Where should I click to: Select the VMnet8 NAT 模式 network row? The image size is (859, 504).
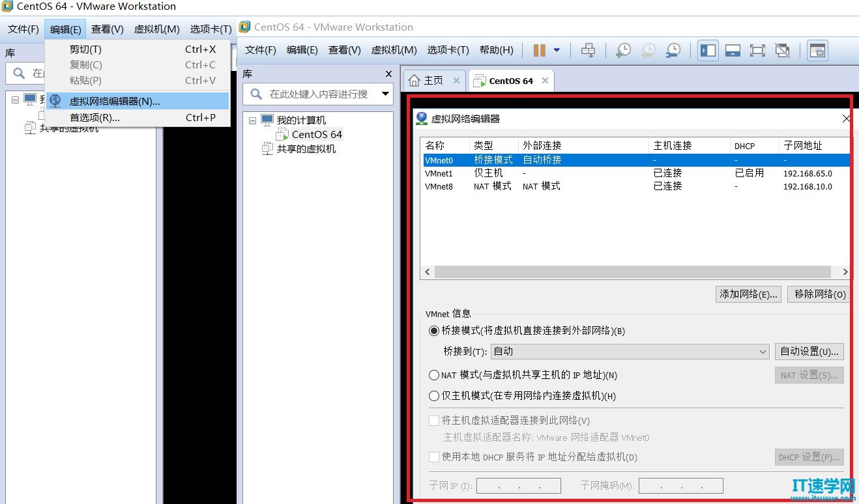[635, 186]
